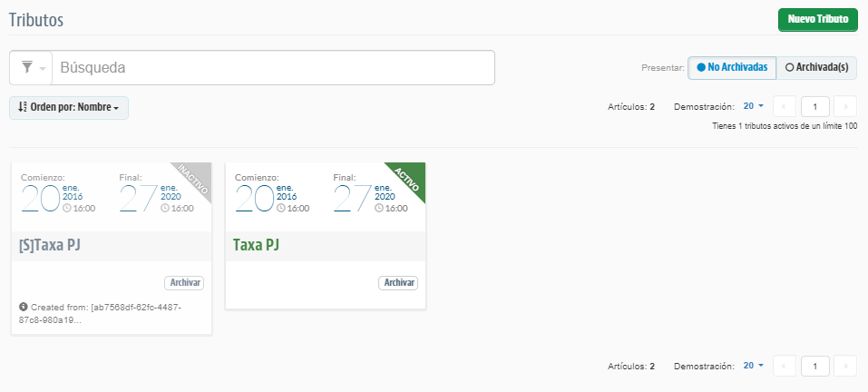The width and height of the screenshot is (868, 392).
Task: Go to next page in top pagination
Action: [x=844, y=106]
